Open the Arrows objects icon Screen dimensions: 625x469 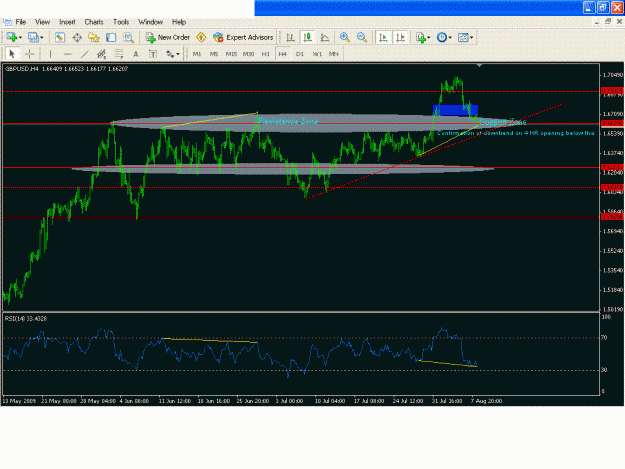coord(170,54)
